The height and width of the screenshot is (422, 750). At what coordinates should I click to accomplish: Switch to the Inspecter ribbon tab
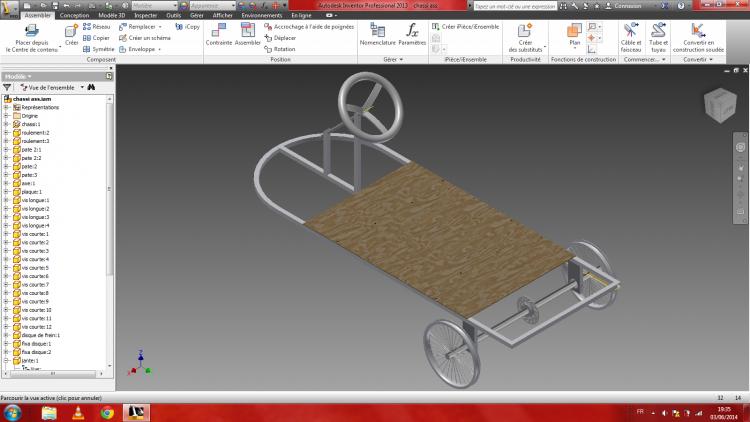pyautogui.click(x=146, y=16)
